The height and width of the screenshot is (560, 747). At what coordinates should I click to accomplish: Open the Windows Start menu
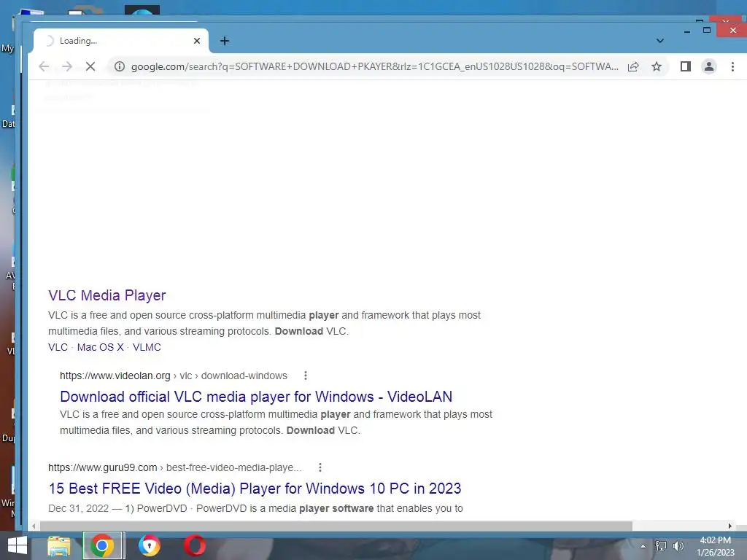(x=18, y=546)
